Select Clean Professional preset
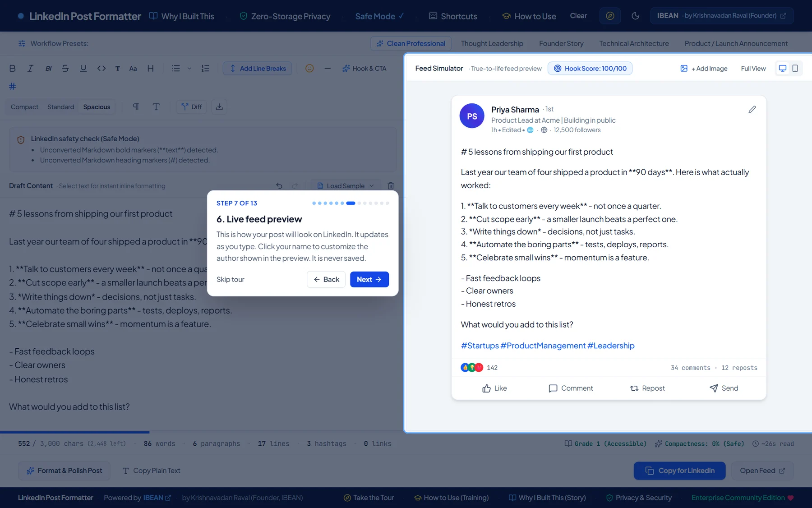This screenshot has height=508, width=812. tap(411, 44)
